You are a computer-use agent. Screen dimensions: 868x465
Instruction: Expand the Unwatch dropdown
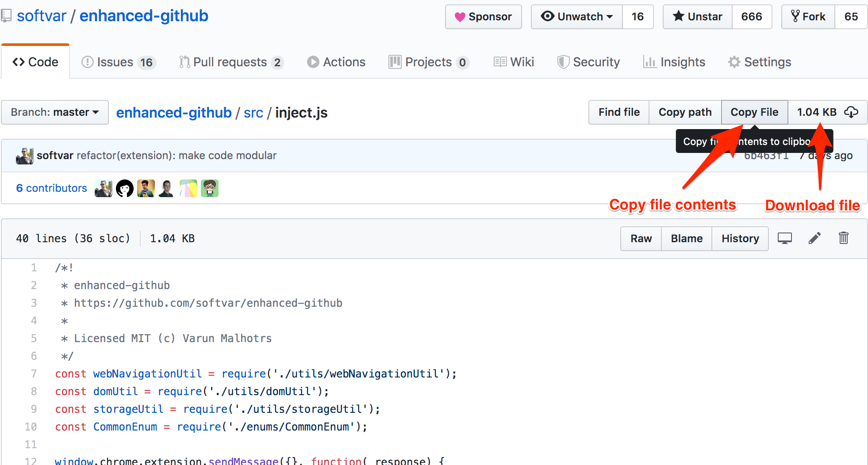click(576, 17)
